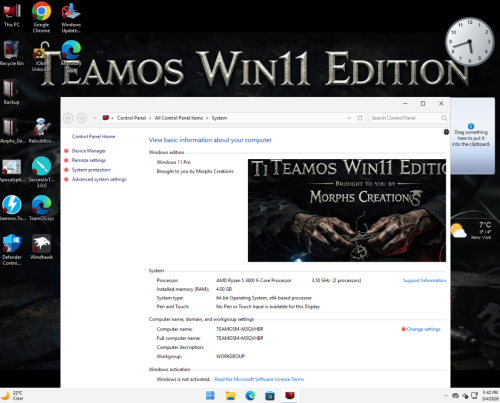Click the Search Control Panel field
The image size is (500, 403).
408,118
